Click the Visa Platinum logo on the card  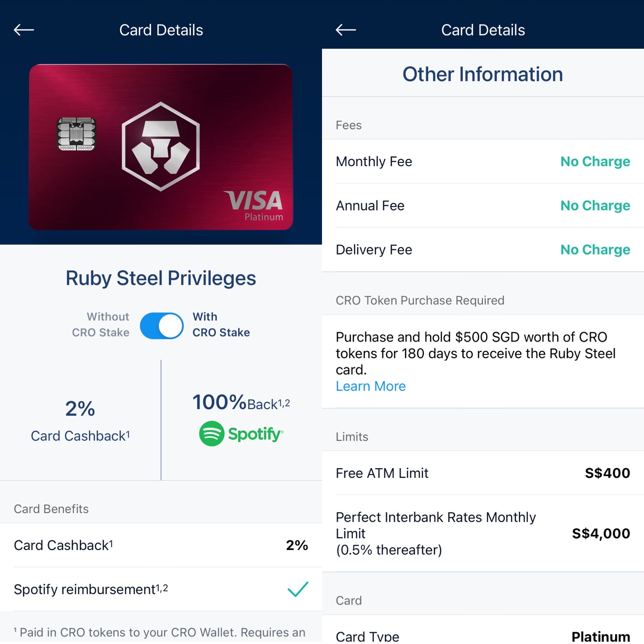point(255,203)
